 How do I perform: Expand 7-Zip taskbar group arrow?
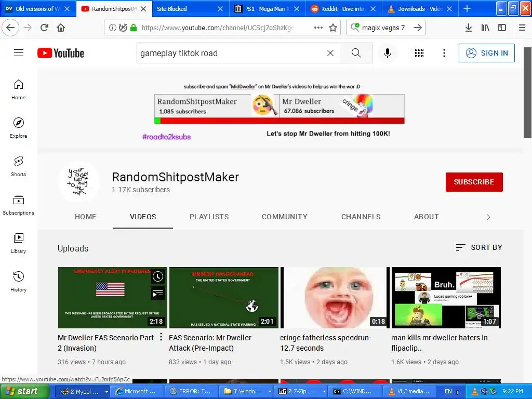click(x=324, y=392)
